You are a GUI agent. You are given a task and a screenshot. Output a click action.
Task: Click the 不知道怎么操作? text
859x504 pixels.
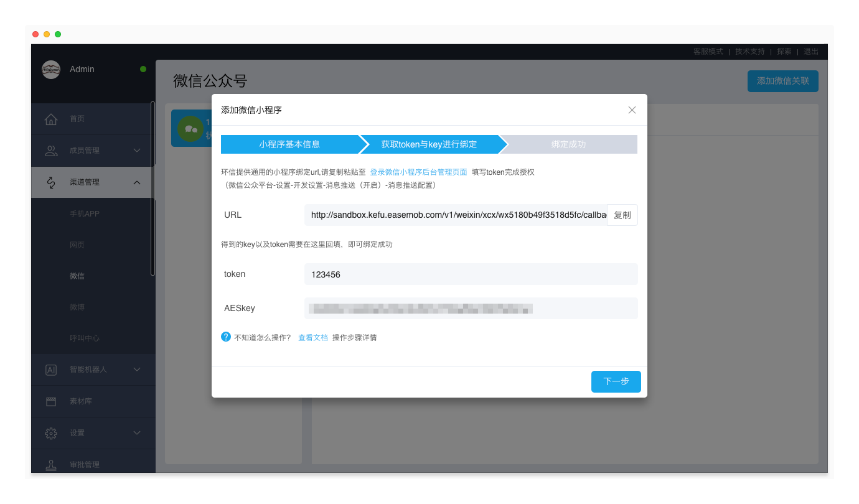pos(263,338)
